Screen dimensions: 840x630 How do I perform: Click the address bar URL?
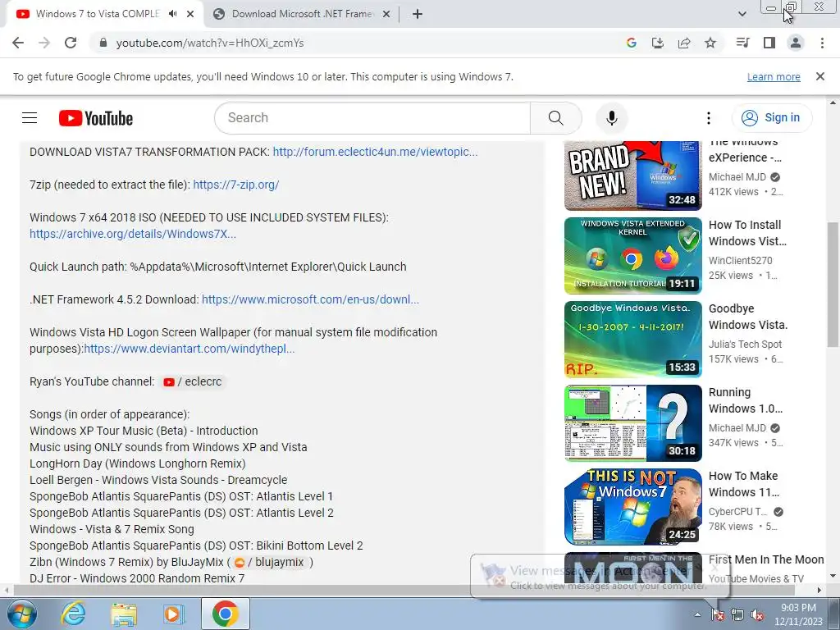[x=210, y=43]
